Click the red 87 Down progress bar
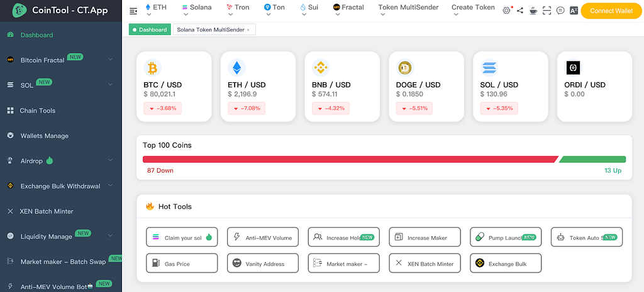Image resolution: width=644 pixels, height=292 pixels. point(350,159)
